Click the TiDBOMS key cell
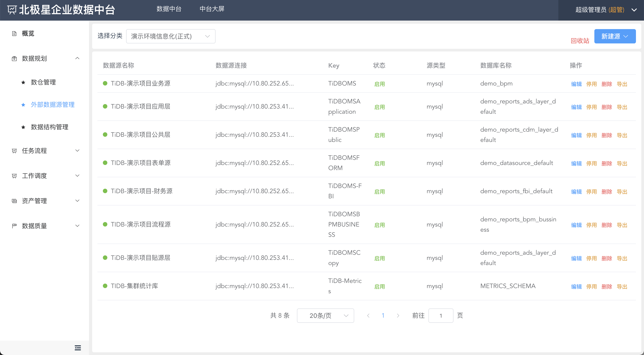 point(342,83)
